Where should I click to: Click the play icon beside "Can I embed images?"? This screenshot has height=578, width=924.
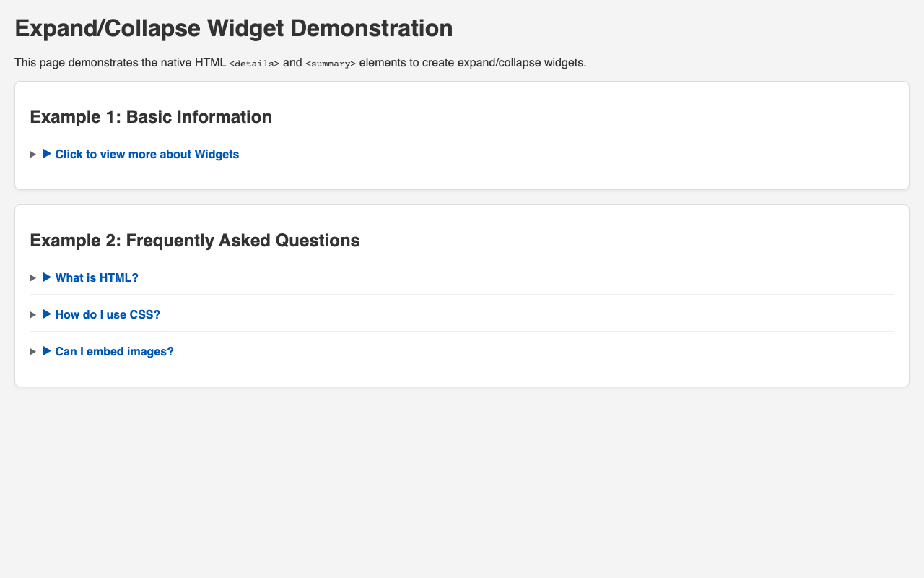[x=48, y=351]
